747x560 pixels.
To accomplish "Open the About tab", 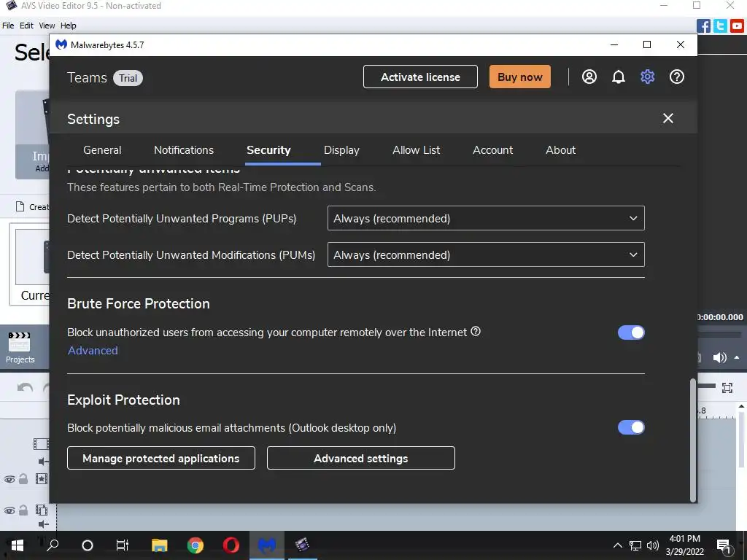I will click(561, 150).
